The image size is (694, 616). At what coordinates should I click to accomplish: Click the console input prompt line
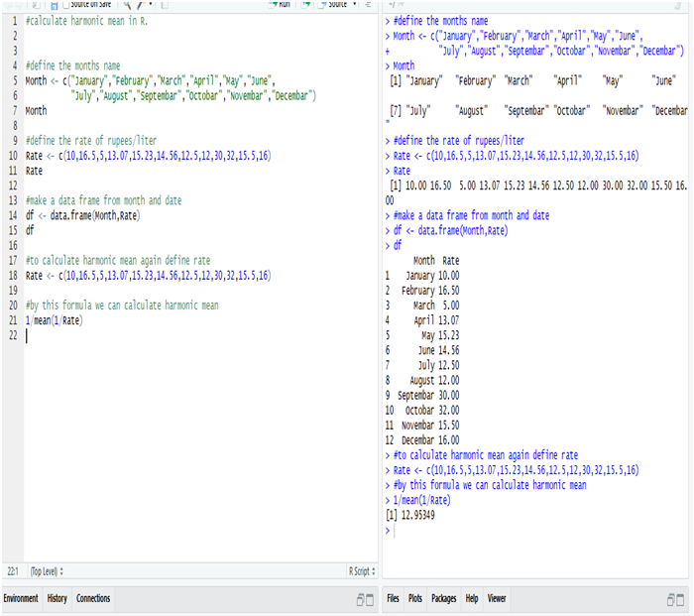(535, 530)
